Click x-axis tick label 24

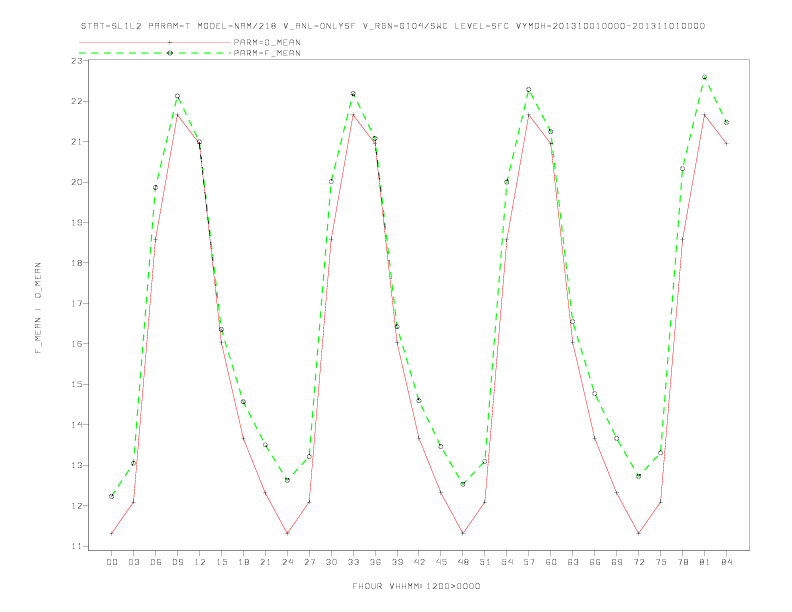pos(287,562)
